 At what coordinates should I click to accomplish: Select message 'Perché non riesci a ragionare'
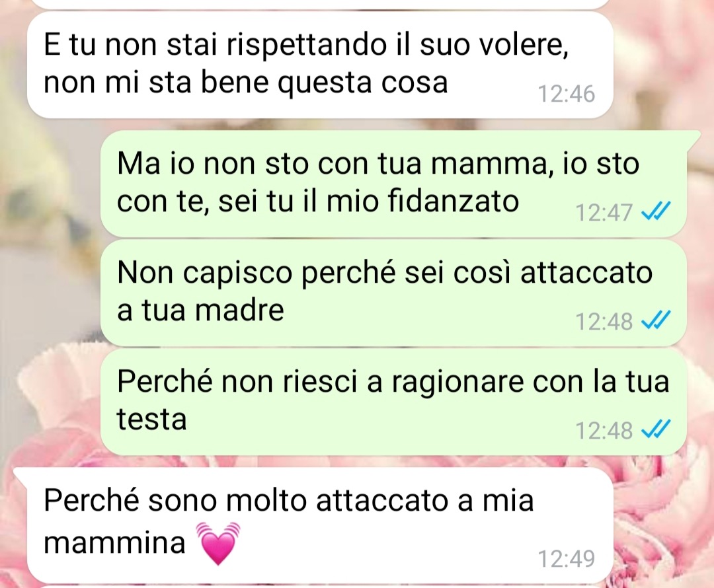(x=393, y=402)
